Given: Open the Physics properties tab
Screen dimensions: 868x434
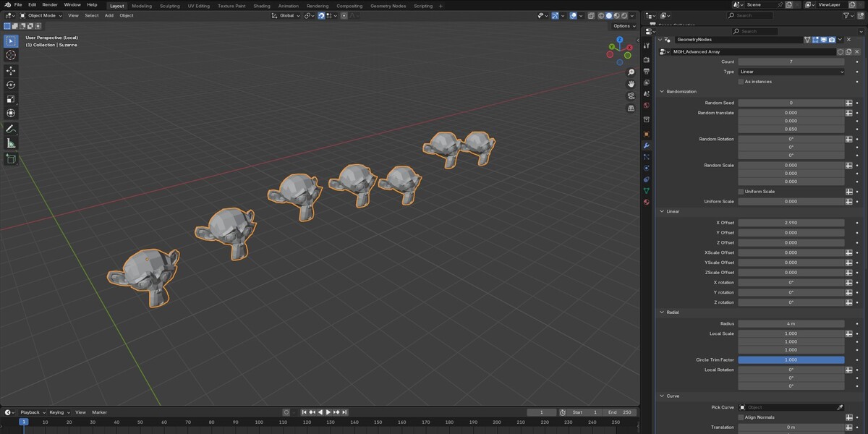Looking at the screenshot, I should 647,169.
